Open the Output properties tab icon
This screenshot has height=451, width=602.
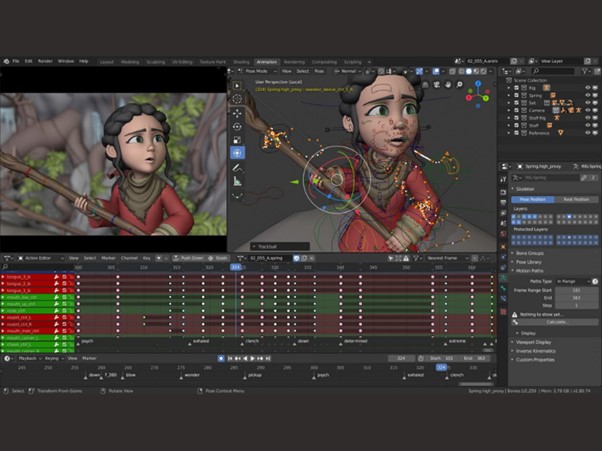(503, 202)
